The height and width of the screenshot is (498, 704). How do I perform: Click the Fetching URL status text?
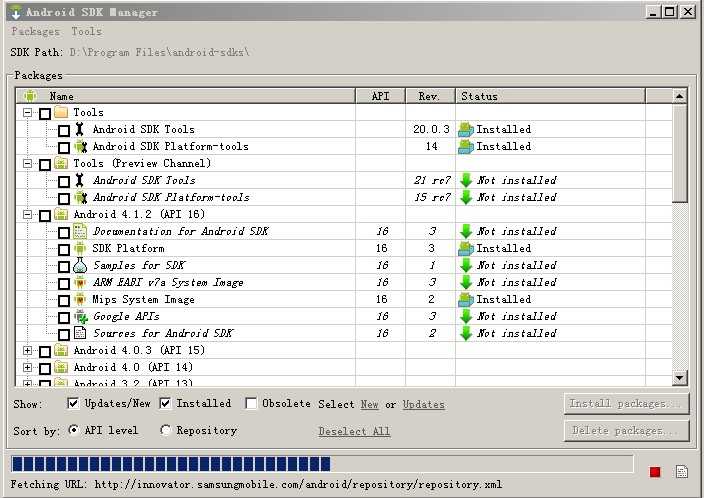coord(256,485)
